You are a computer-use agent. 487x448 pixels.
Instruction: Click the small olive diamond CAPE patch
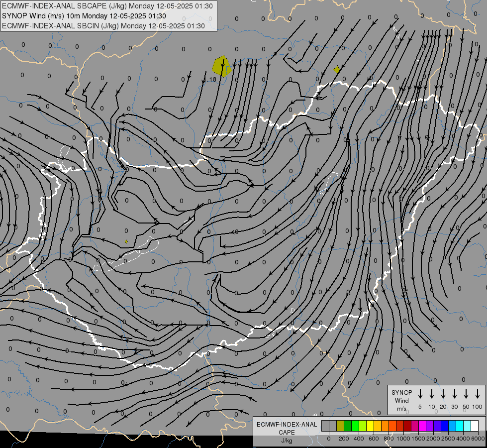click(336, 70)
